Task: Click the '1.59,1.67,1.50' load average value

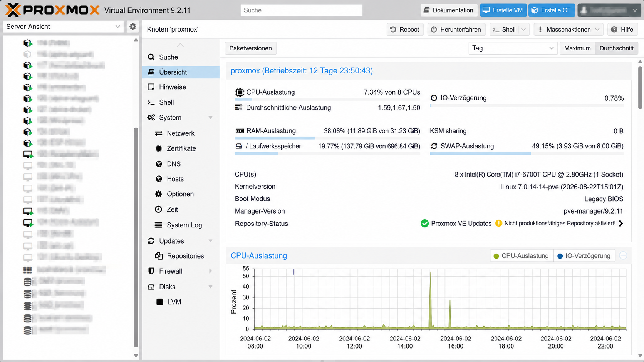Action: pos(399,108)
